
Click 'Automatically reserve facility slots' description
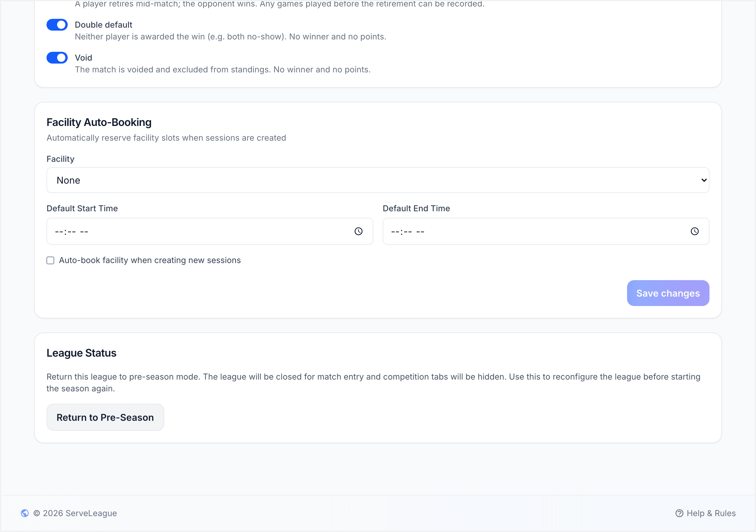[x=166, y=138]
